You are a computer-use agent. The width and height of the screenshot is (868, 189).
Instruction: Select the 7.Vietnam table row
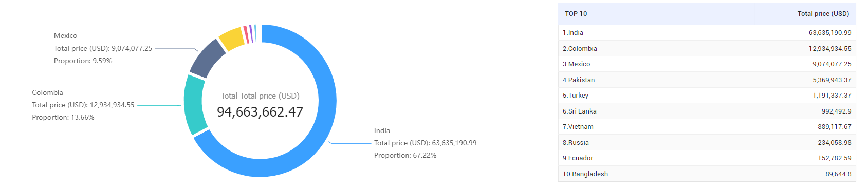[707, 126]
